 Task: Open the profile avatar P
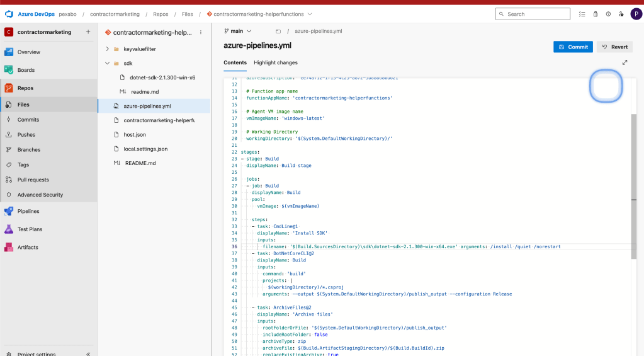636,14
